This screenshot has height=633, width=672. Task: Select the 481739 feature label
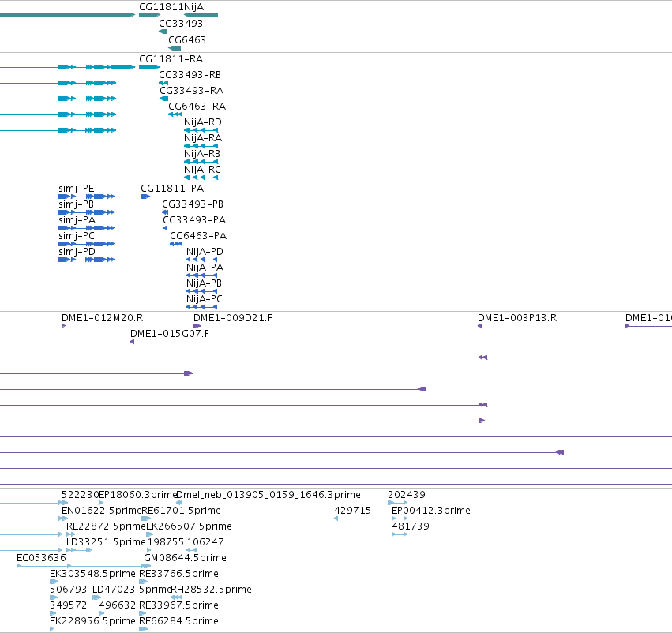[411, 526]
